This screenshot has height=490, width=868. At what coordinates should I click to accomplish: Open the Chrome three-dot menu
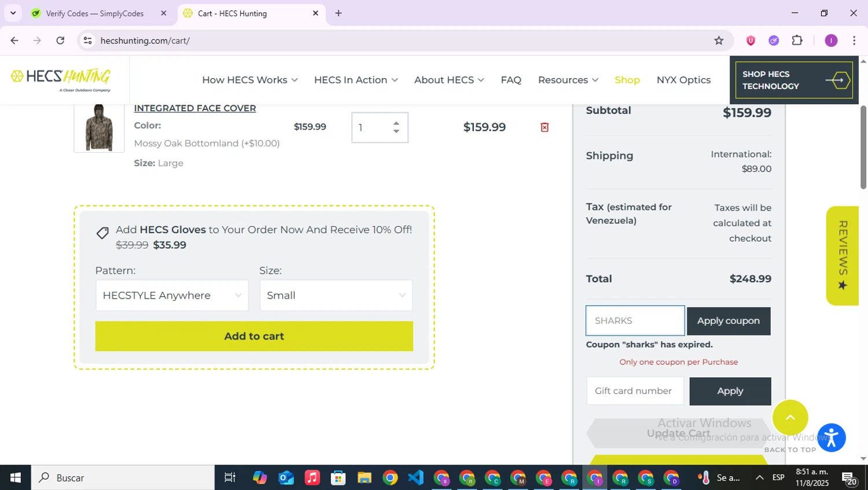[854, 40]
